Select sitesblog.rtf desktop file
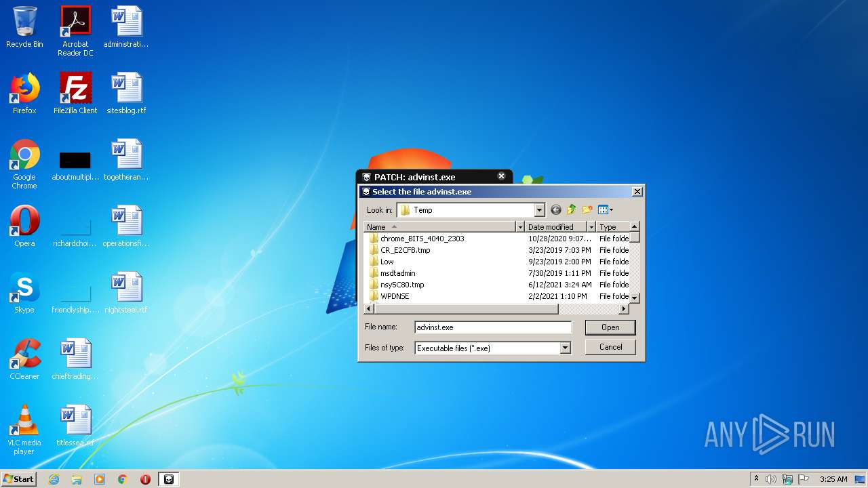The width and height of the screenshot is (868, 488). tap(126, 94)
